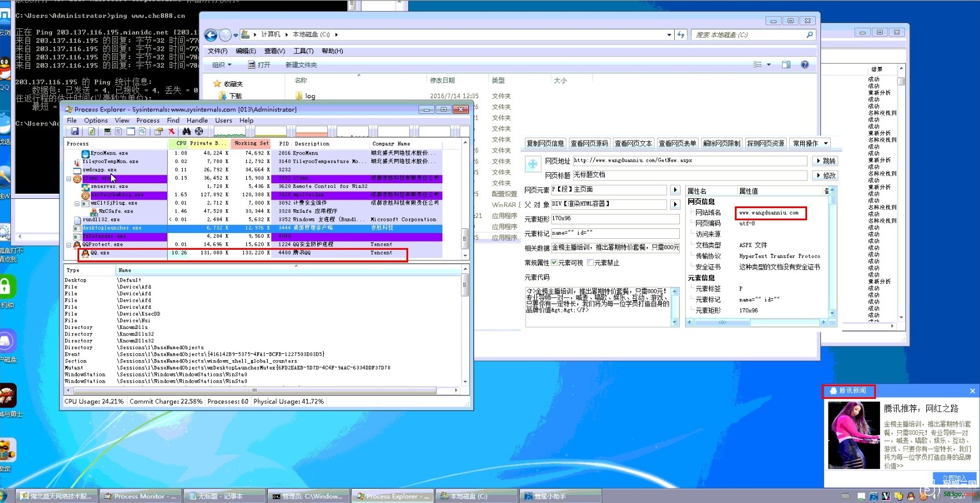The image size is (980, 503).
Task: Click the refresh icon beside Explorer address bar
Action: point(681,35)
